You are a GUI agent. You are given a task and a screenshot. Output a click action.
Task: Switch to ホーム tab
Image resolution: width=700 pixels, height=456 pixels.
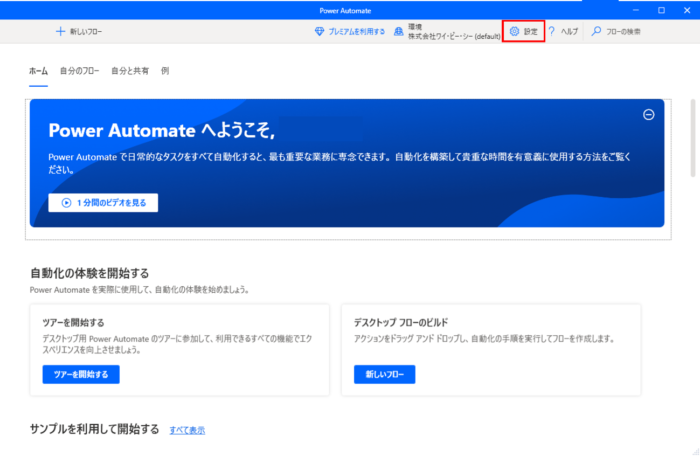click(38, 71)
